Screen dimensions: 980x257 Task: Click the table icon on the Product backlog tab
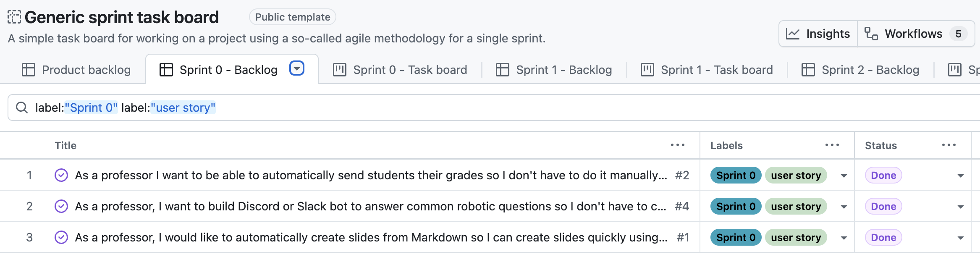(x=29, y=69)
